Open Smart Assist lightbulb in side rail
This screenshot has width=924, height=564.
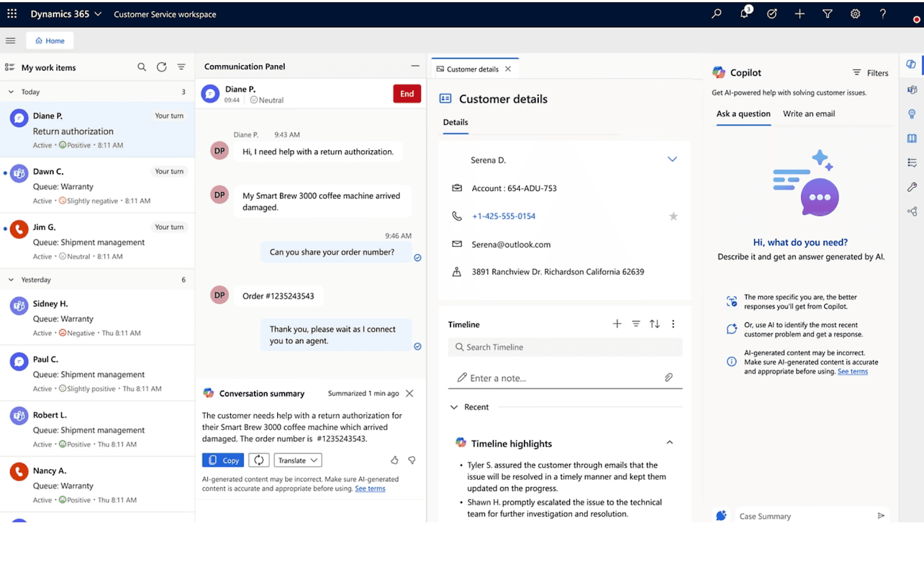pyautogui.click(x=912, y=114)
